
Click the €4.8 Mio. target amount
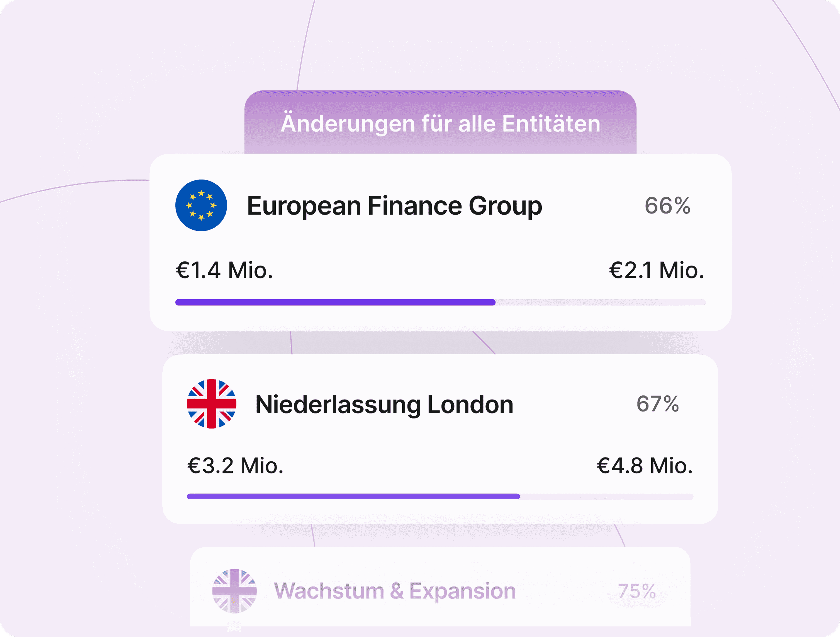click(x=645, y=466)
